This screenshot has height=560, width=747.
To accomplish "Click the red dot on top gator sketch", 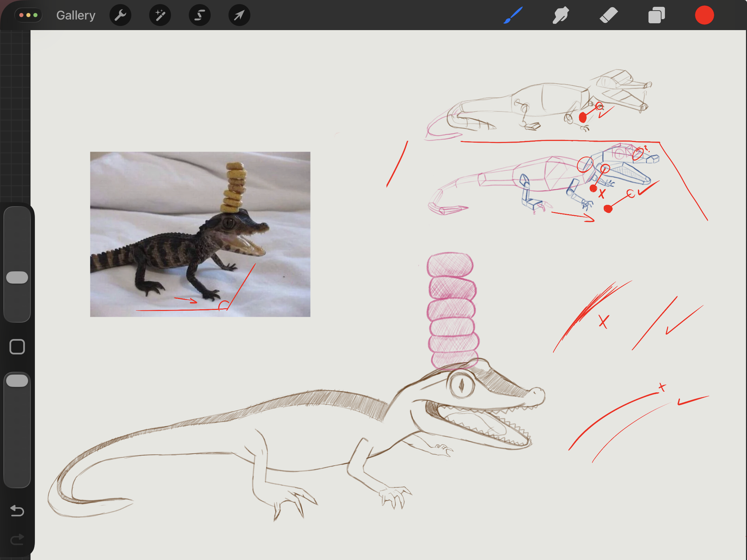I will click(x=583, y=118).
